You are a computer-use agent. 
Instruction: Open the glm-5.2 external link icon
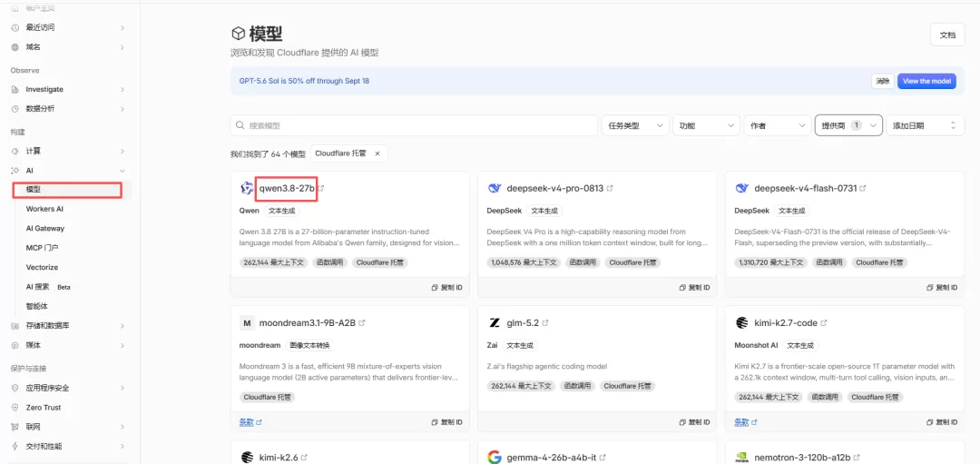(x=545, y=323)
